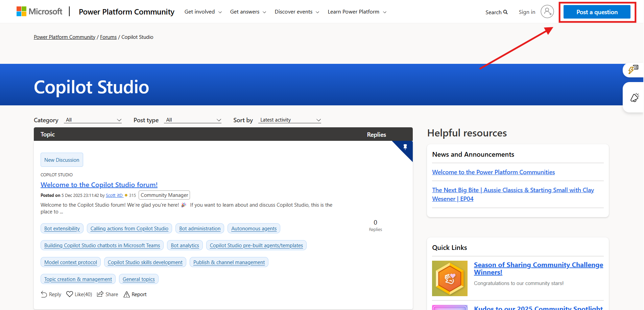644x310 pixels.
Task: Open the Sort by dropdown
Action: [x=290, y=120]
